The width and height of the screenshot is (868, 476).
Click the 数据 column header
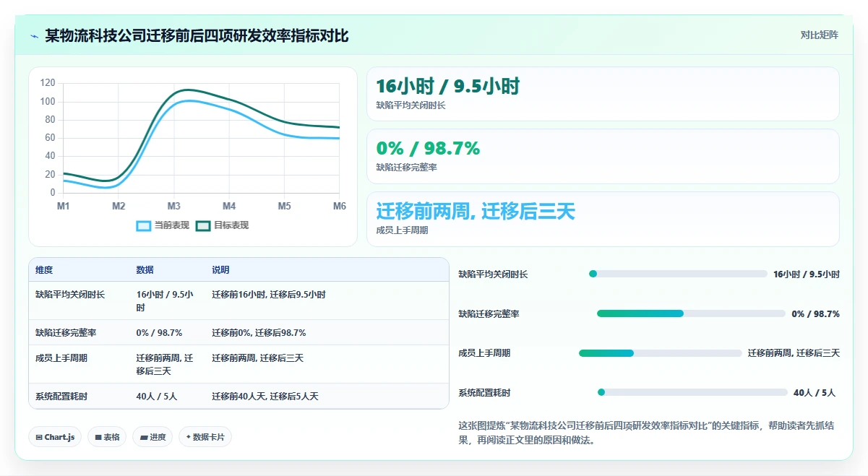145,270
